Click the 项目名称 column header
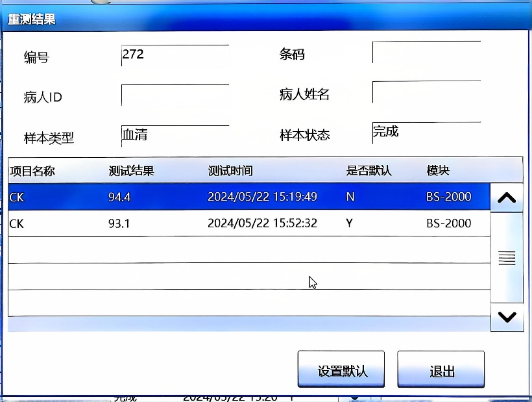This screenshot has height=402, width=532. coord(32,171)
